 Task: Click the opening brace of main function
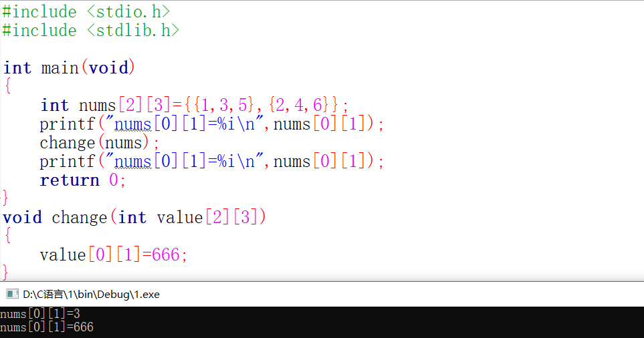pos(8,86)
